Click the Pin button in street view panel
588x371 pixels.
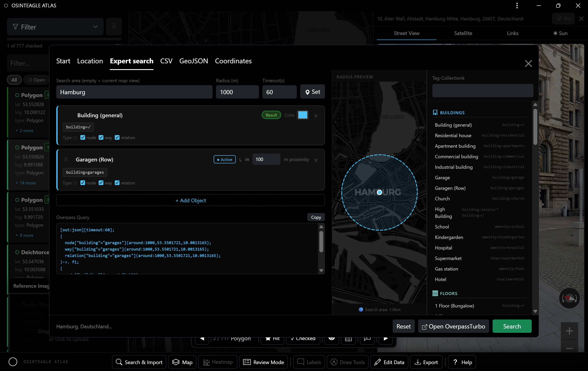563,19
